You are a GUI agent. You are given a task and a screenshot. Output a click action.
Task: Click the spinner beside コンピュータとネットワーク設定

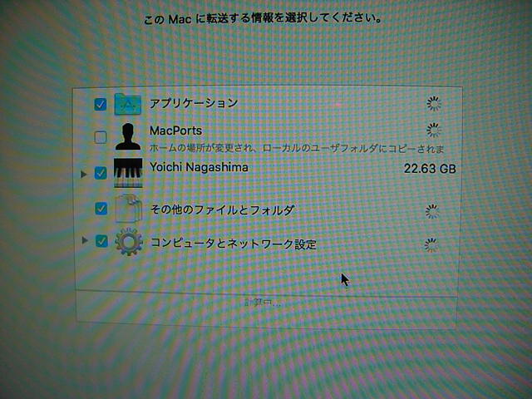pyautogui.click(x=431, y=245)
